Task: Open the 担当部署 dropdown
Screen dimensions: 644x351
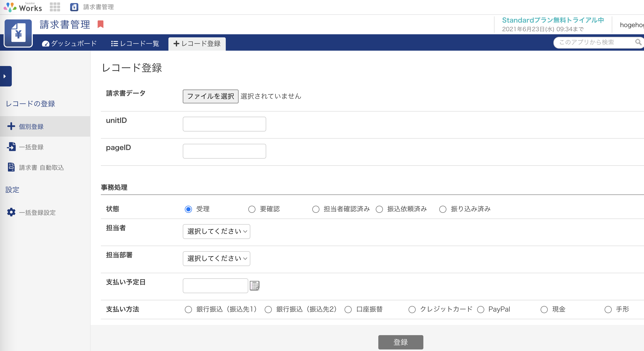Action: coord(216,258)
